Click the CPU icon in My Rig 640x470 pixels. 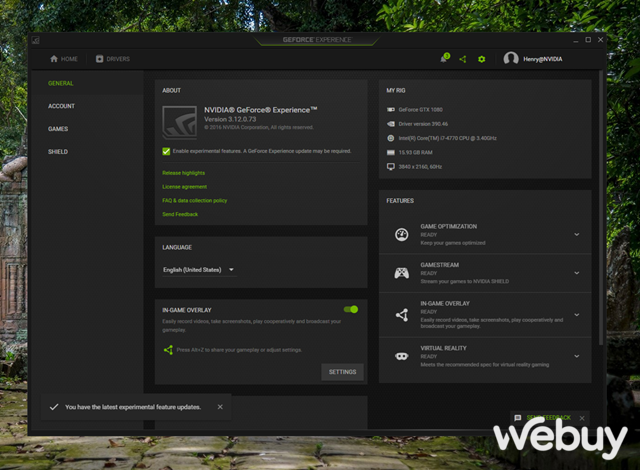[x=391, y=138]
